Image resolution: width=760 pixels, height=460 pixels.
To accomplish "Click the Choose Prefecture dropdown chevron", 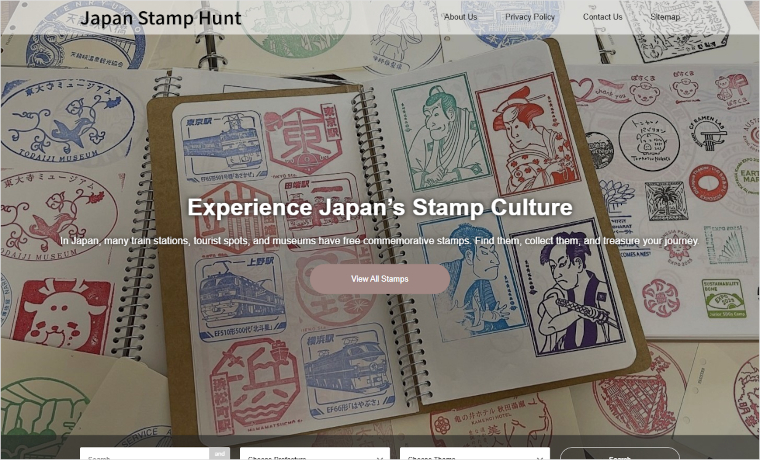I will coord(380,458).
